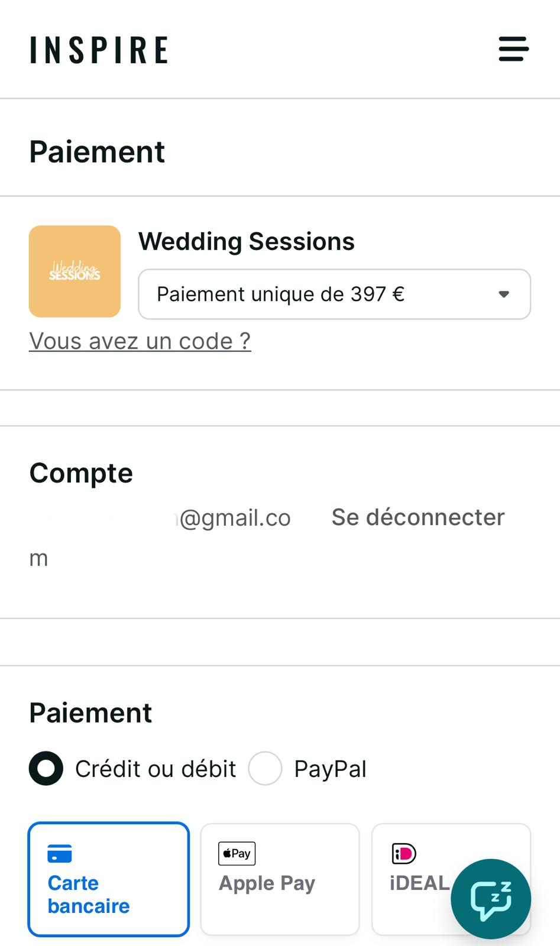The width and height of the screenshot is (560, 946).
Task: Click the credit card icon above Carte bancaire
Action: 60,854
